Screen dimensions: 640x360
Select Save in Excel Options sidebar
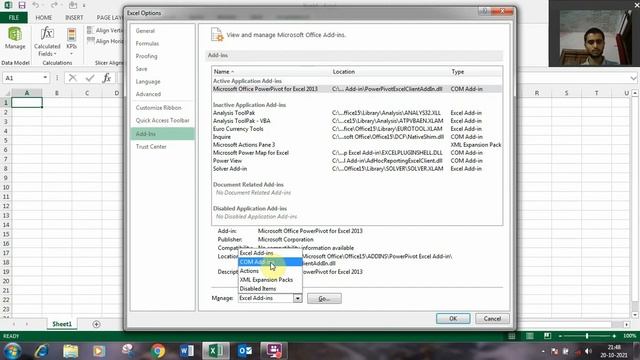[162, 69]
